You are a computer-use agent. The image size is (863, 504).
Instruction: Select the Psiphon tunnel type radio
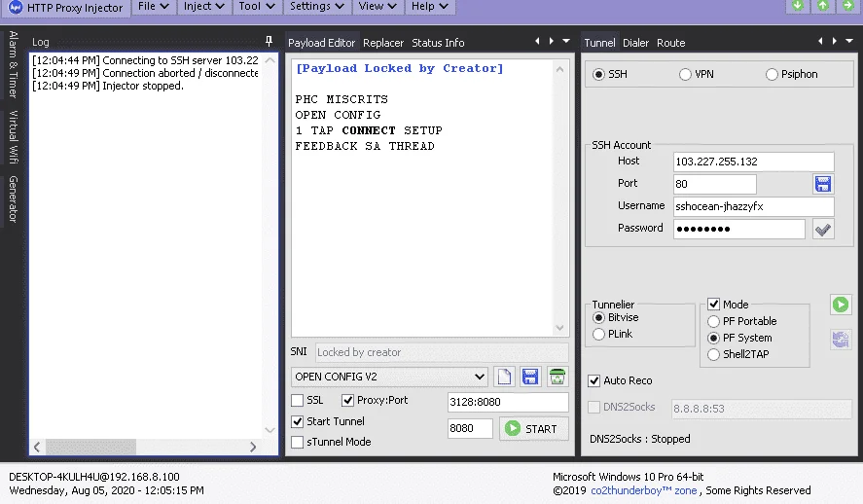click(x=772, y=74)
